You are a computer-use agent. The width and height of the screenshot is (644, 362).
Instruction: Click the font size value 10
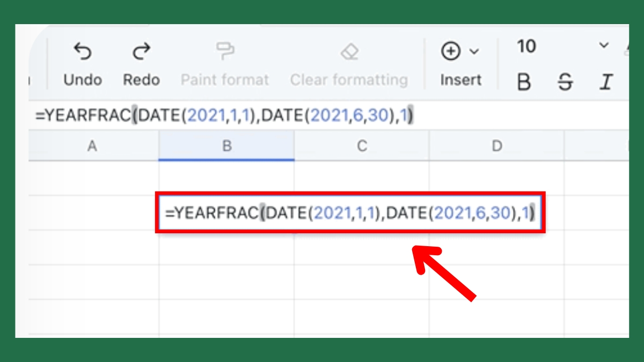(526, 47)
